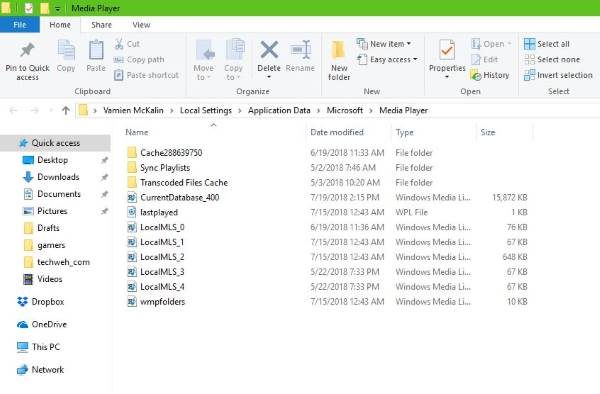Screen dimensions: 600x394
Task: Open the File menu
Action: click(x=20, y=25)
